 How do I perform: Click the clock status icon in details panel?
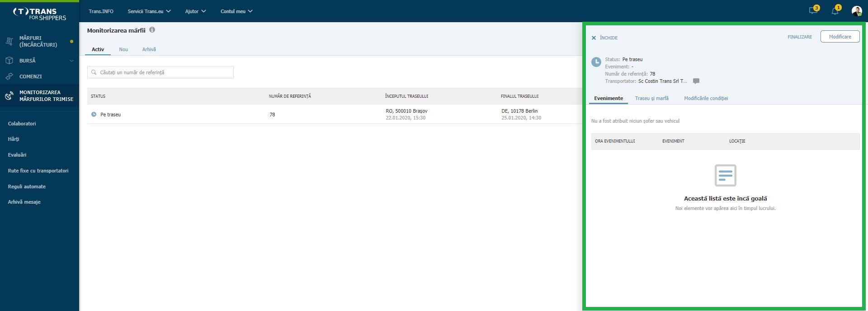click(596, 62)
